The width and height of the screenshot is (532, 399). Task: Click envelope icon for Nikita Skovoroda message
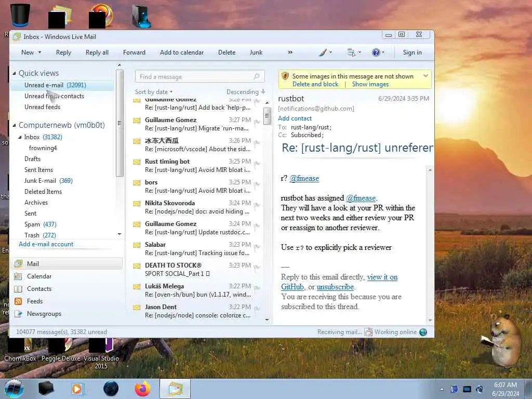[x=137, y=204]
